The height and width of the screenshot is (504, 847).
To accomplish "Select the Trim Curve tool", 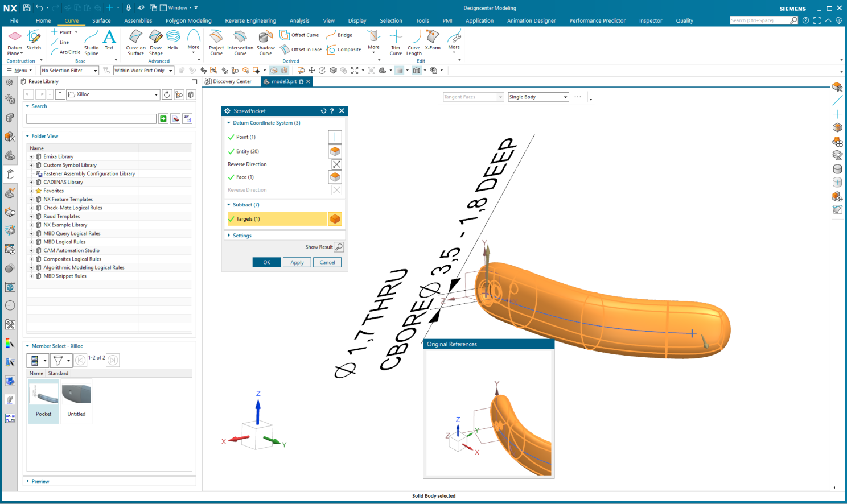I will [396, 42].
